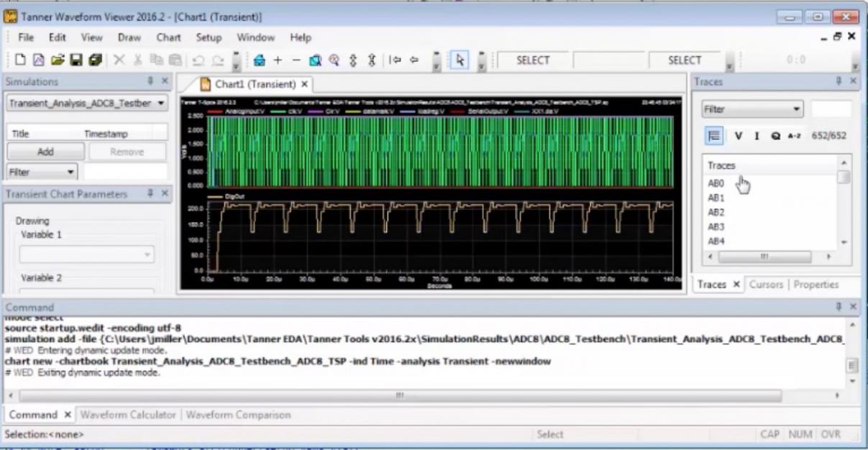Toggle A-Z alphabetical trace sorting

point(794,136)
